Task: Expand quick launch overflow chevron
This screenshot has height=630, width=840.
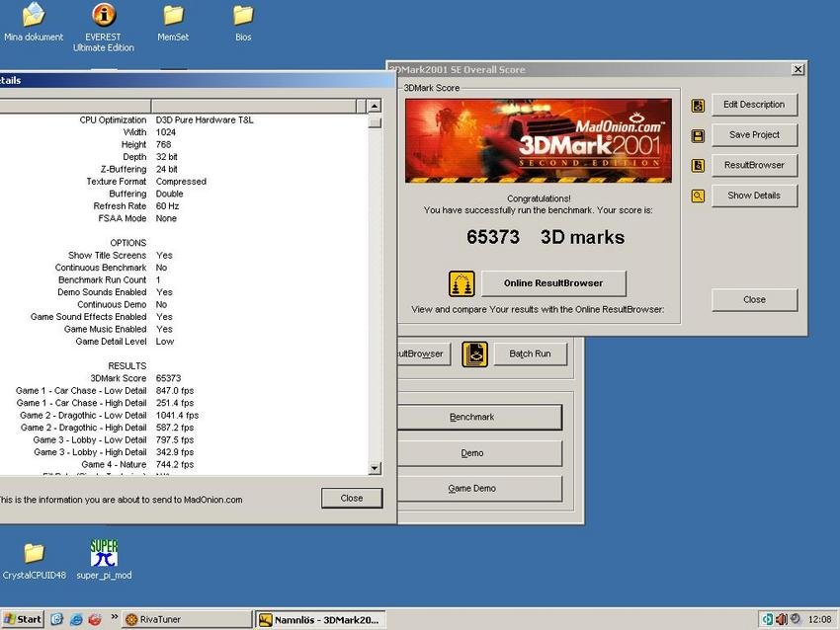Action: [x=114, y=617]
